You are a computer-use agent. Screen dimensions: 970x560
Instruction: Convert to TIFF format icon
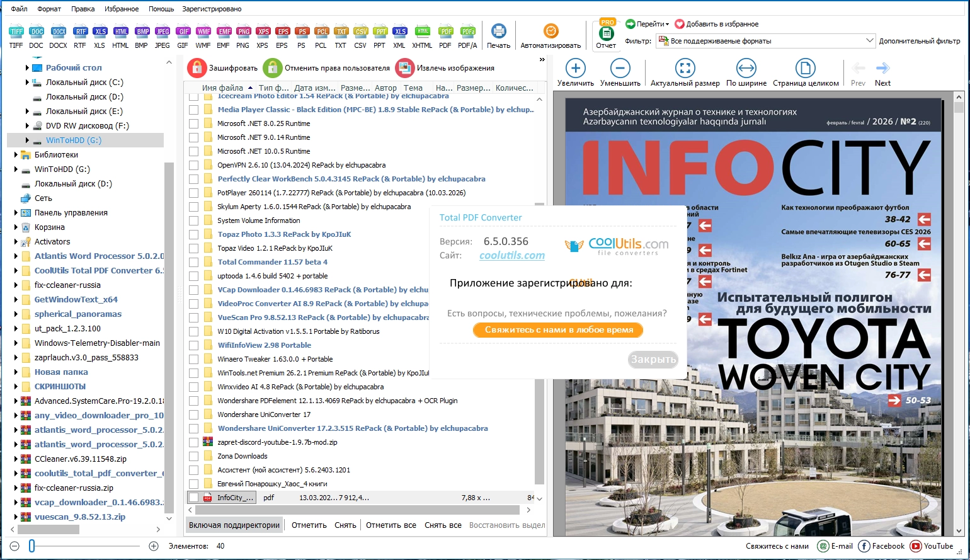16,37
